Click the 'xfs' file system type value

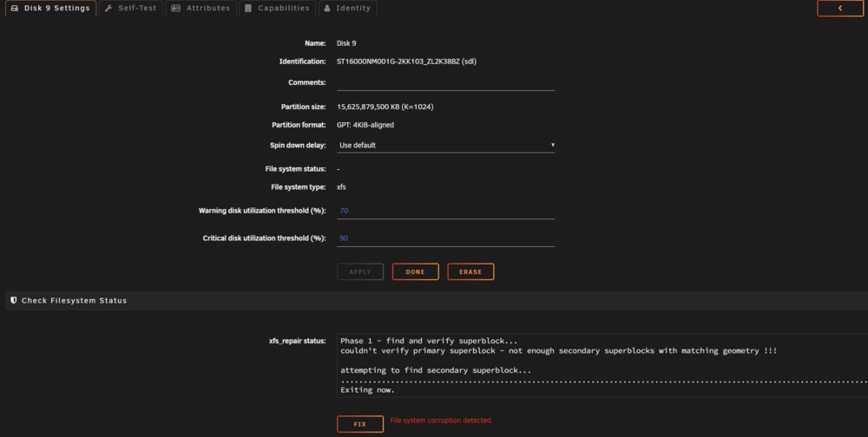tap(341, 187)
